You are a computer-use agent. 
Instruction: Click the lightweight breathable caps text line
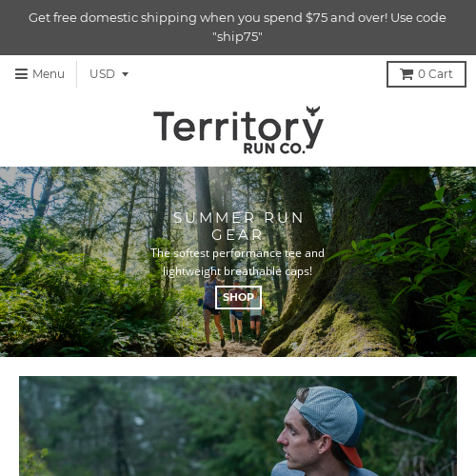click(x=238, y=271)
